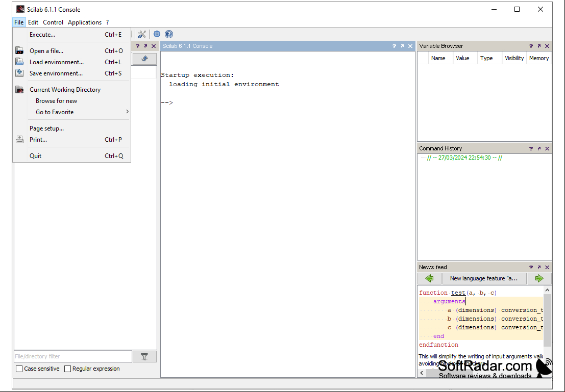Open the Control menu
The width and height of the screenshot is (565, 392).
53,22
